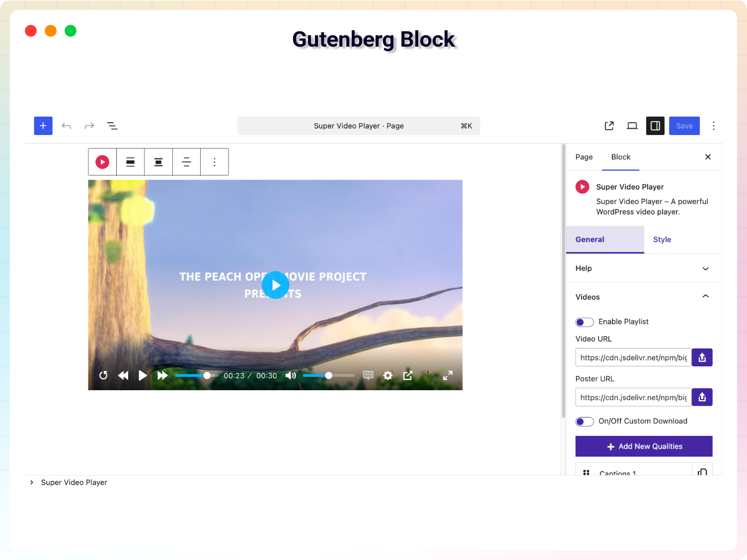Click the Save button
This screenshot has width=747, height=560.
coord(684,126)
